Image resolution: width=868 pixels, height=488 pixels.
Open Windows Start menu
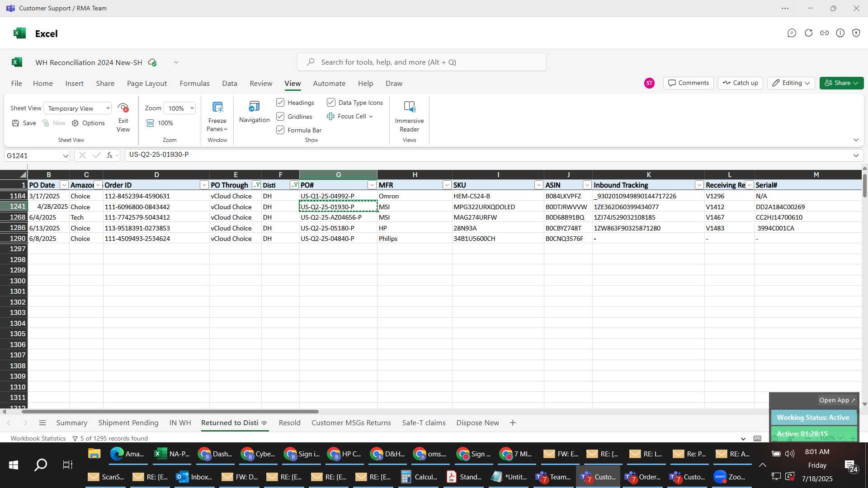coord(14,465)
